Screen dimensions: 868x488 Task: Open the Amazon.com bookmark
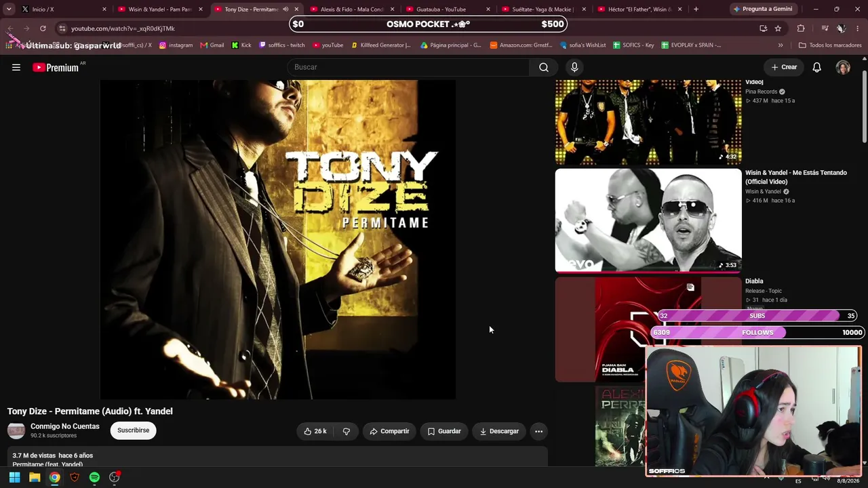(521, 45)
